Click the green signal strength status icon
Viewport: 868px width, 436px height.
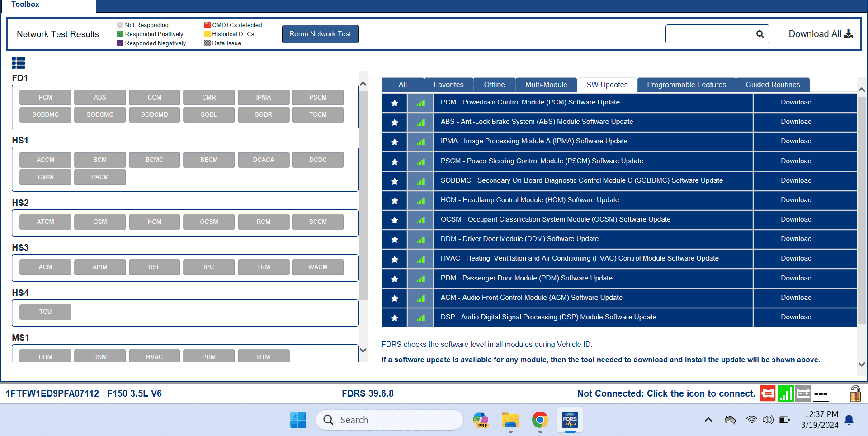click(786, 393)
